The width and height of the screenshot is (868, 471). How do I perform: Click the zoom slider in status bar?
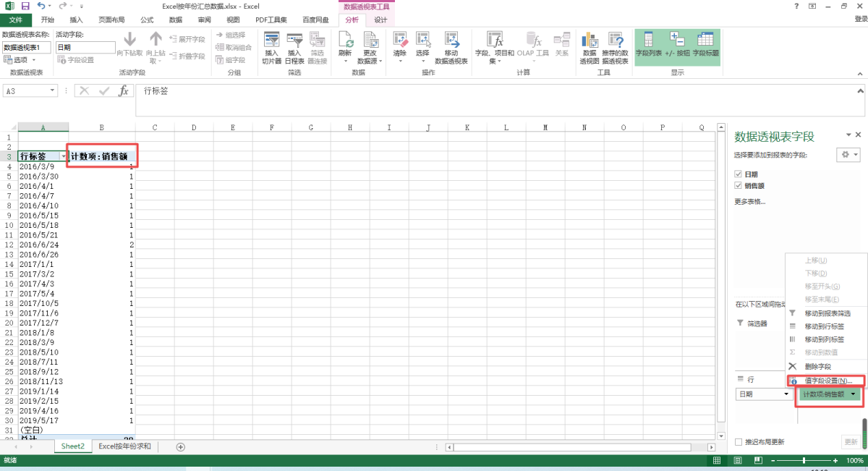pyautogui.click(x=804, y=461)
